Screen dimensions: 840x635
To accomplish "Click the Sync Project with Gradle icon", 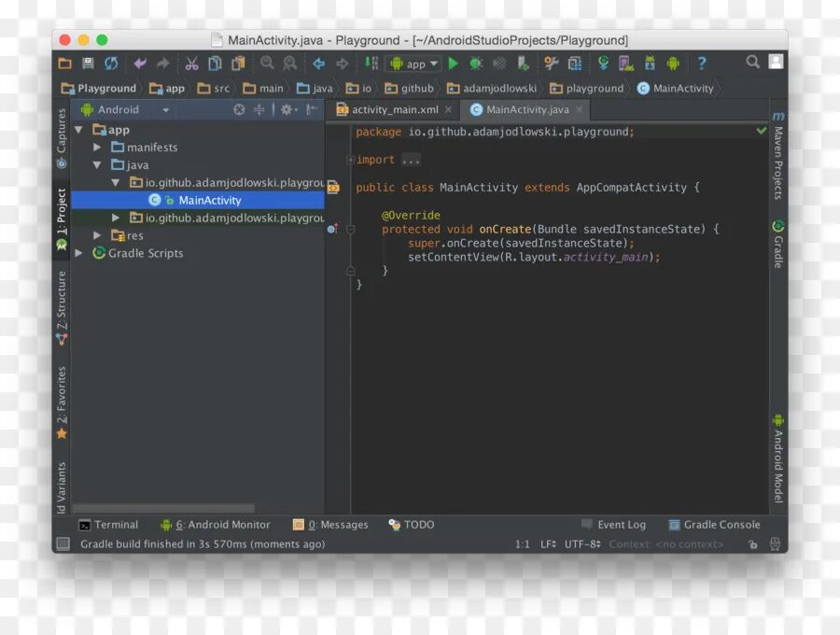I will coord(603,63).
